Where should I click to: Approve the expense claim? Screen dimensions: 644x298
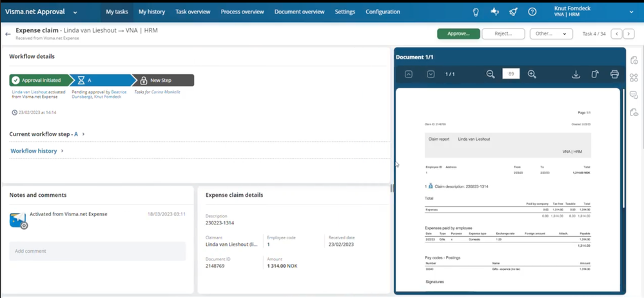click(x=458, y=34)
